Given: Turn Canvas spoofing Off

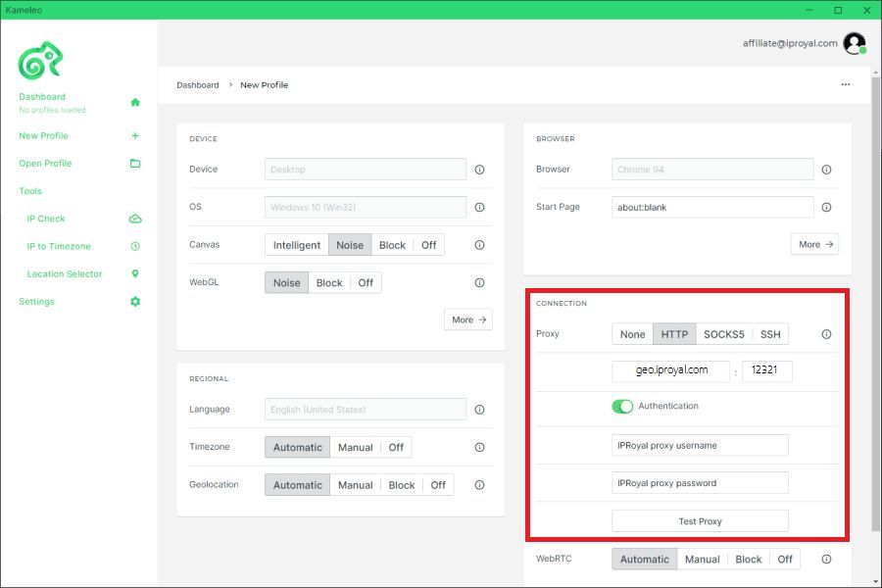Looking at the screenshot, I should [x=428, y=245].
